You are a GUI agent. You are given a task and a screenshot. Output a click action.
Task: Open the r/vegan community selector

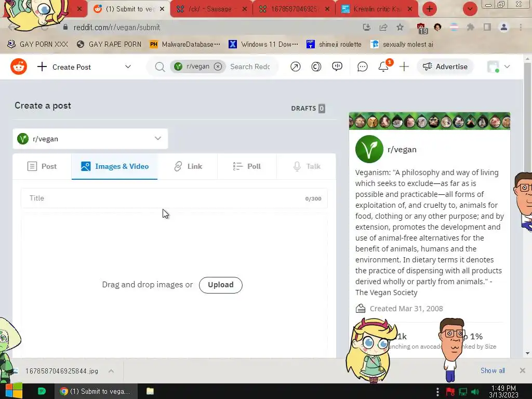pyautogui.click(x=90, y=139)
